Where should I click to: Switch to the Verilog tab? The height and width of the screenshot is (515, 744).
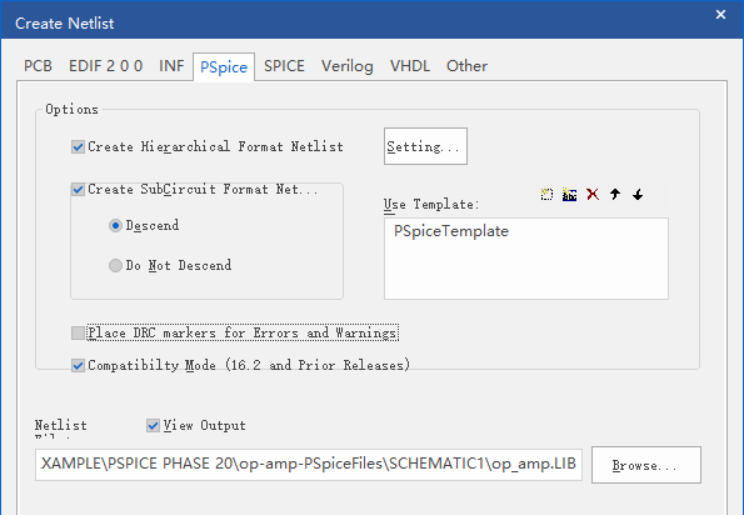[347, 66]
